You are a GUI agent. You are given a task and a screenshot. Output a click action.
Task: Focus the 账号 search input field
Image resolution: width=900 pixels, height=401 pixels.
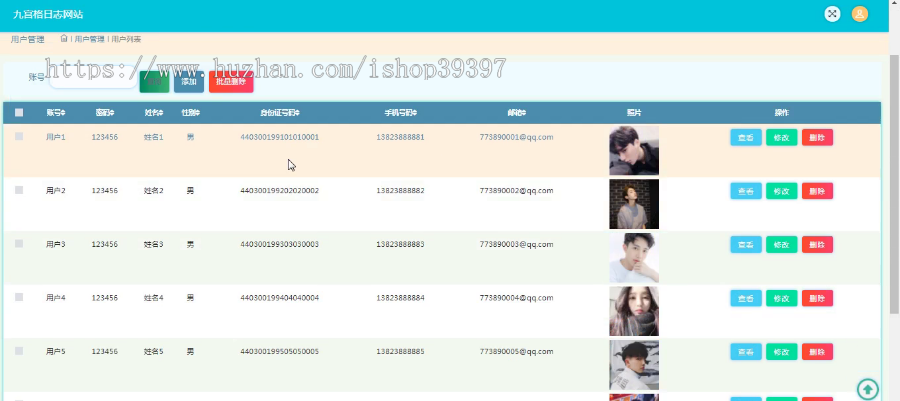tap(93, 78)
